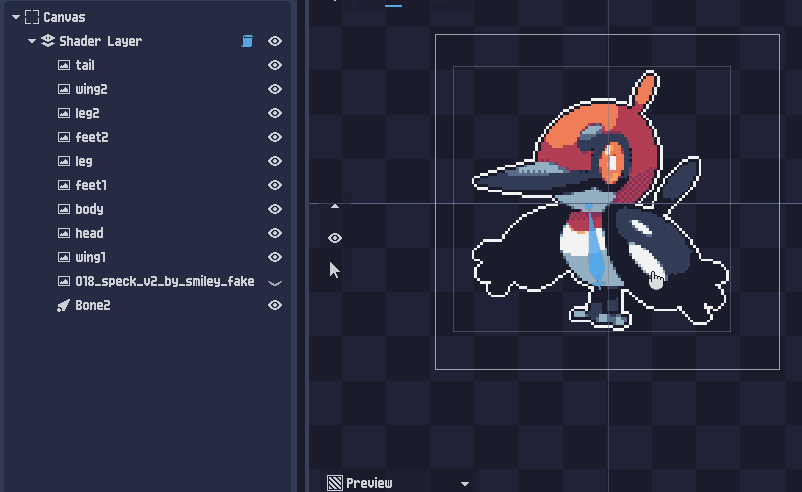Collapse viewport toolbar with up arrow
The image size is (802, 492).
(x=335, y=206)
